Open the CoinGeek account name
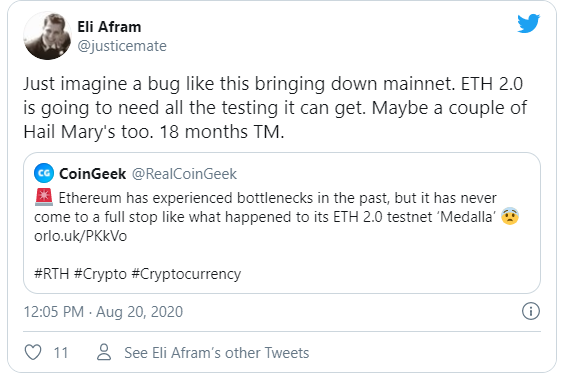Image resolution: width=566 pixels, height=373 pixels. (93, 174)
